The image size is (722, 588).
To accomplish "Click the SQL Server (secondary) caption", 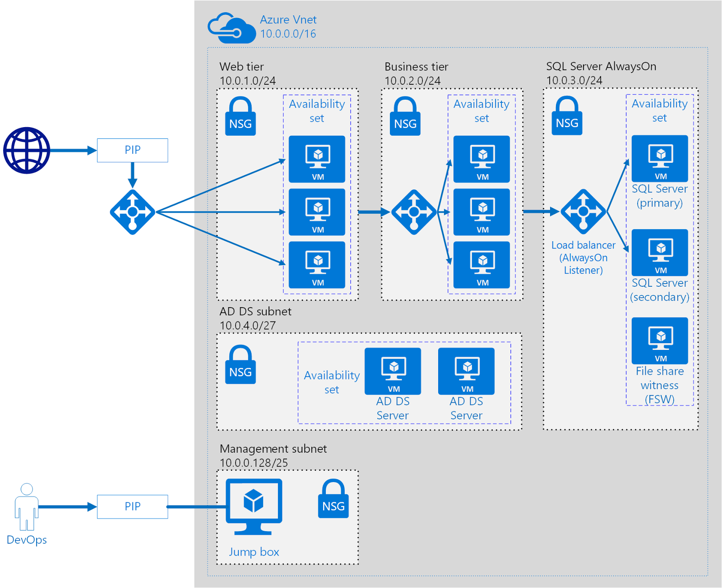I will [x=660, y=290].
